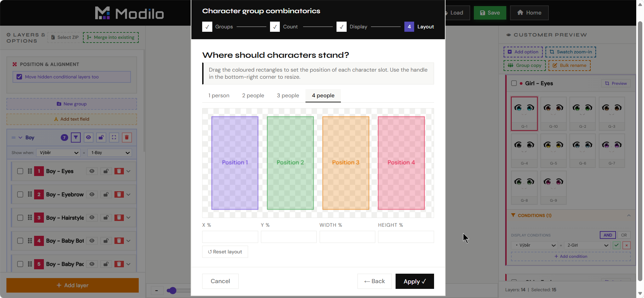
Task: Check the Boy - Hairstyle layer checkbox
Action: click(x=20, y=218)
